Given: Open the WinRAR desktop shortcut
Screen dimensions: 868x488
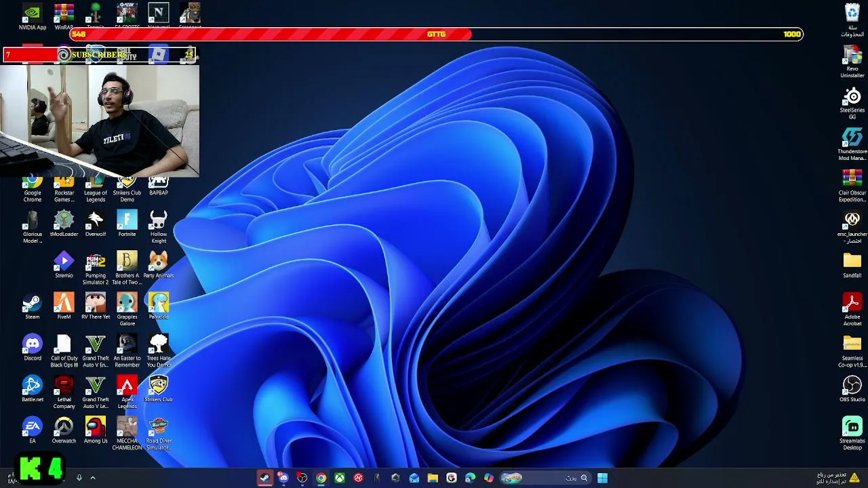Looking at the screenshot, I should (x=64, y=17).
